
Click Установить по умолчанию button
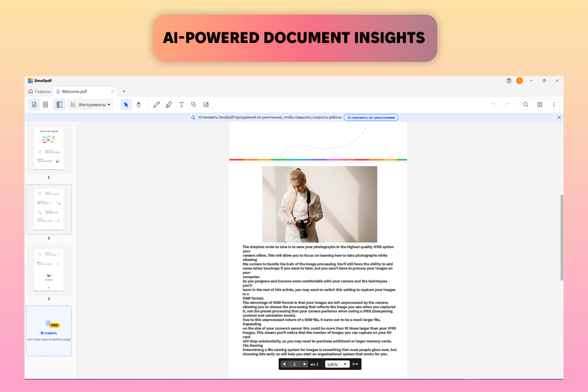[x=371, y=118]
